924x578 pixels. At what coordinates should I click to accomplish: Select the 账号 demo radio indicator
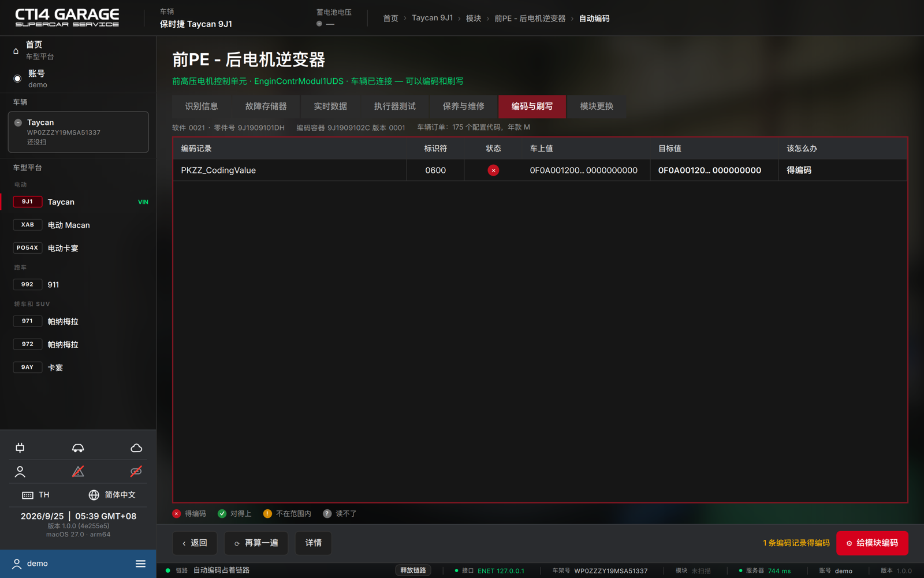pos(17,79)
